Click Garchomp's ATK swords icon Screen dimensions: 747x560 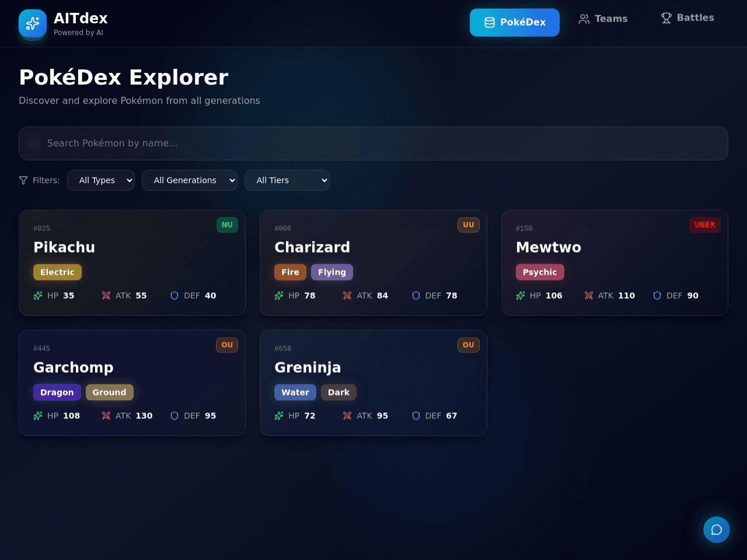point(106,416)
